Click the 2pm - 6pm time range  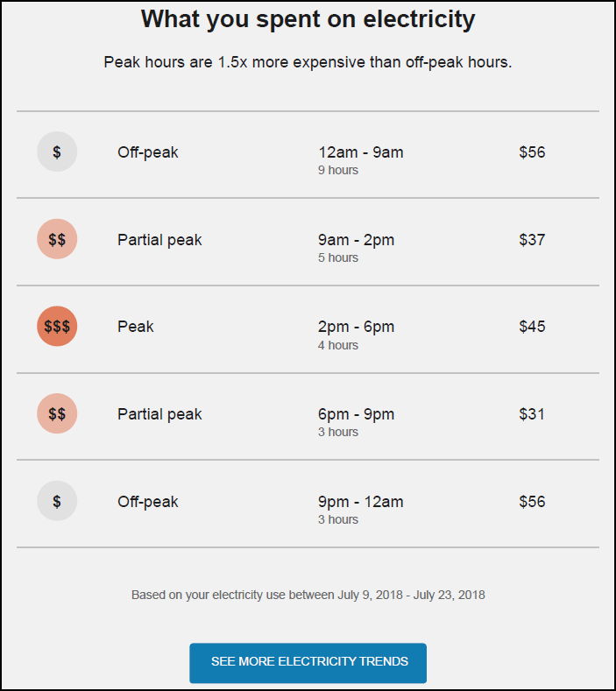[356, 327]
